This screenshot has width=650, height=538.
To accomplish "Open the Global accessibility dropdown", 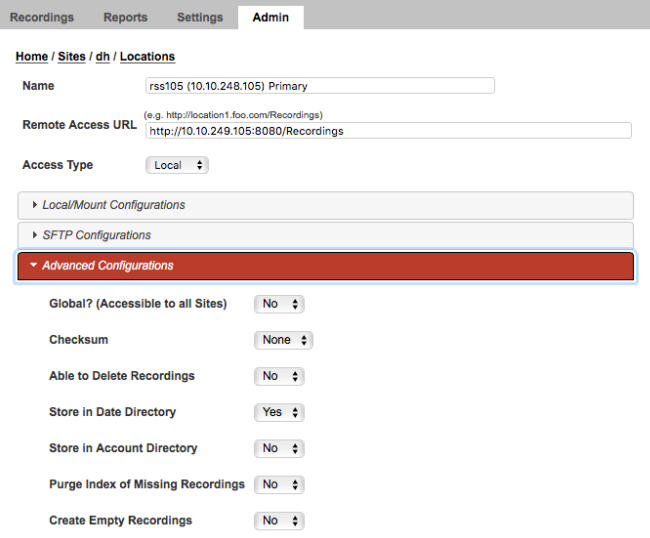I will tap(279, 304).
